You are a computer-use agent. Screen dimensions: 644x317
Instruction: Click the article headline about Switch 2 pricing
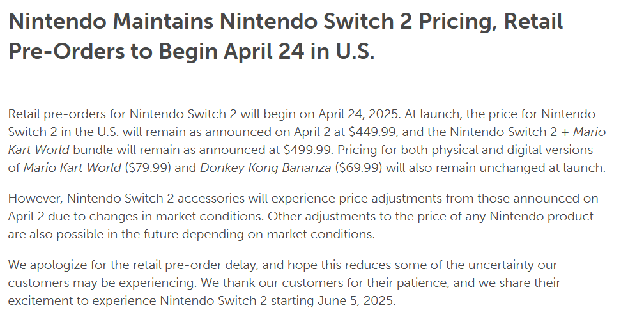point(286,36)
